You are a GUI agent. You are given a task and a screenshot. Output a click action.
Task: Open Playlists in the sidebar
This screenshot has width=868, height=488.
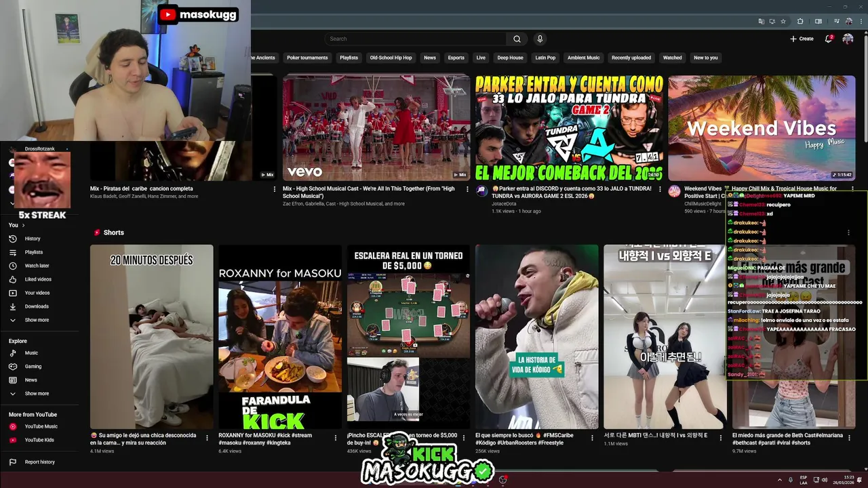pyautogui.click(x=34, y=252)
